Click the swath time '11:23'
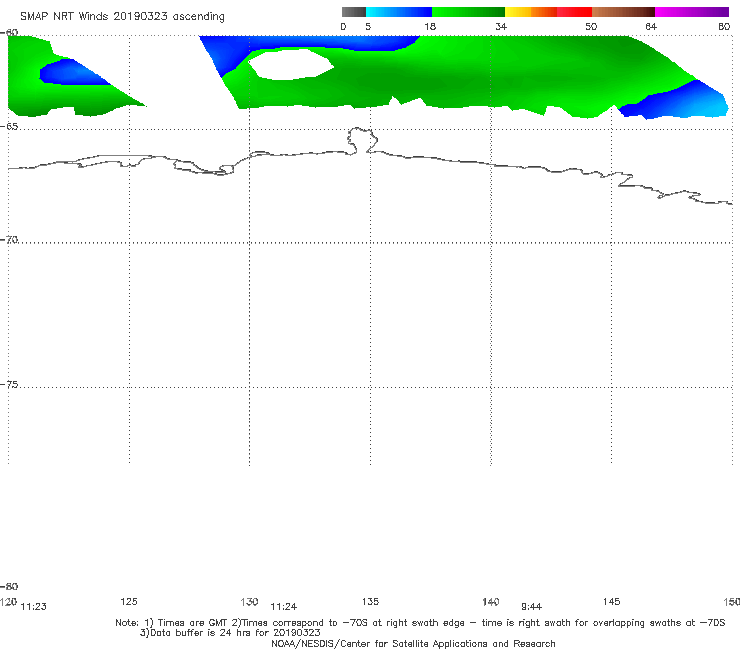This screenshot has width=740, height=650. pos(34,607)
